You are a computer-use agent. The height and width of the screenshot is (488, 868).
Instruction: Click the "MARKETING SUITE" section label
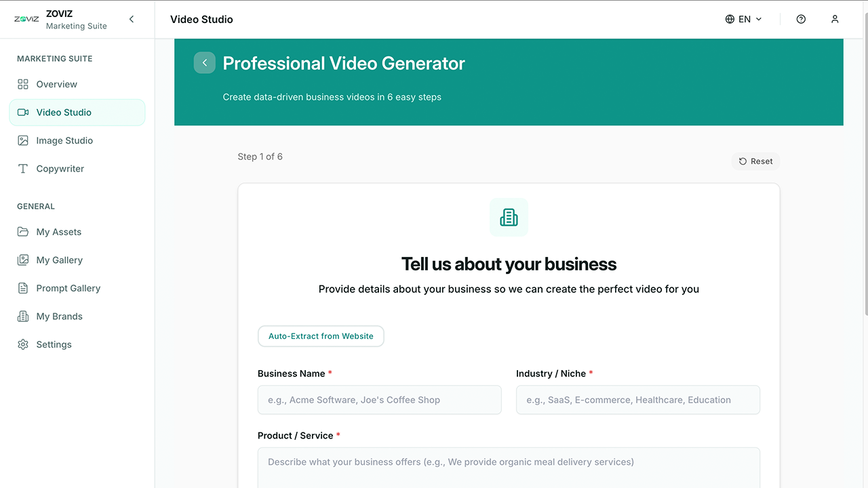click(x=55, y=58)
